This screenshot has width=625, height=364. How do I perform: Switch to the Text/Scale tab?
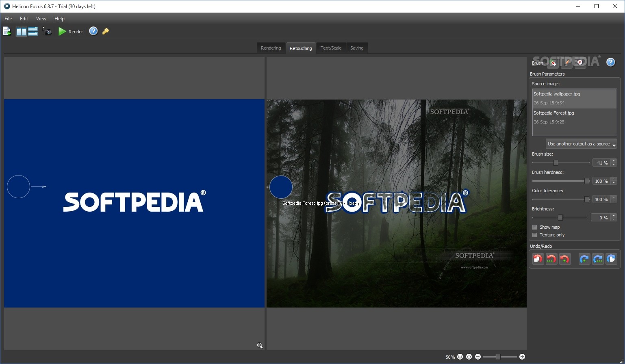pos(331,48)
